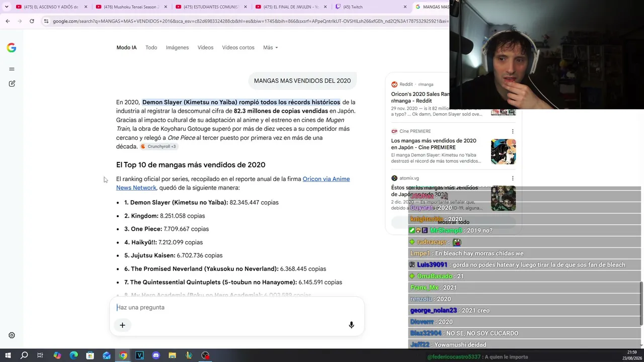This screenshot has width=644, height=362.
Task: Close the EL ASCENSO Y ADIÓS tab
Action: click(x=86, y=7)
